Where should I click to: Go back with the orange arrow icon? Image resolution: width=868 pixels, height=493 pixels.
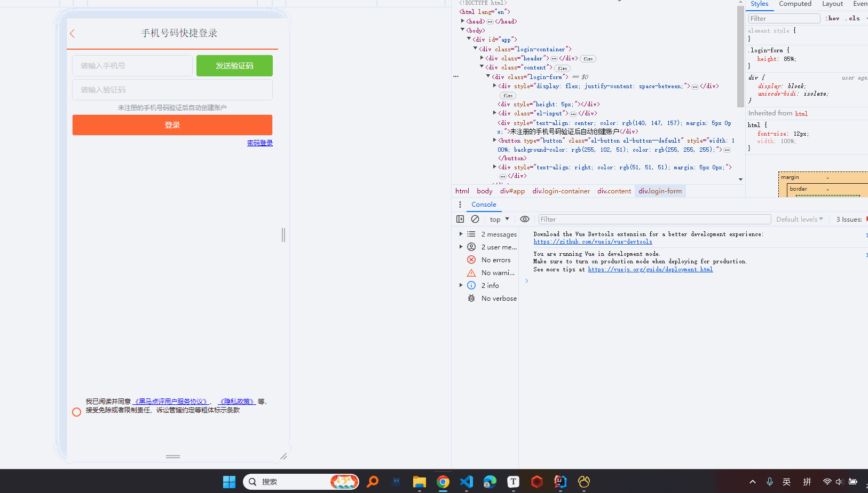(x=73, y=34)
